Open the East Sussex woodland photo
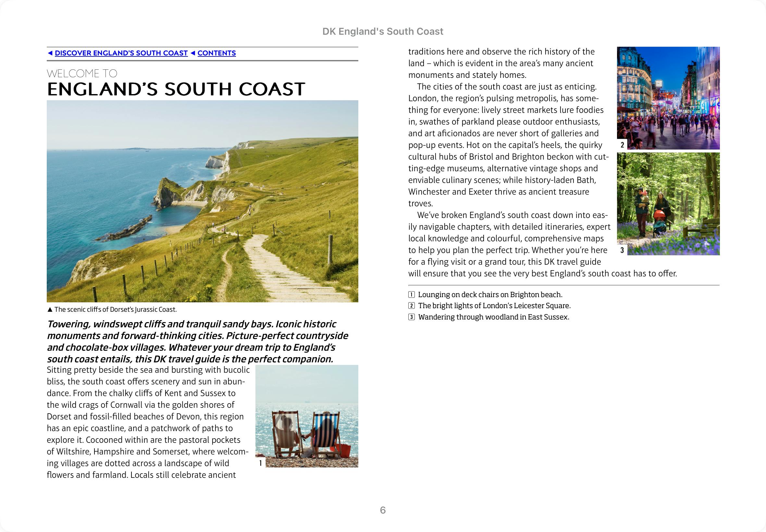Viewport: 766px width, 532px height. [668, 204]
